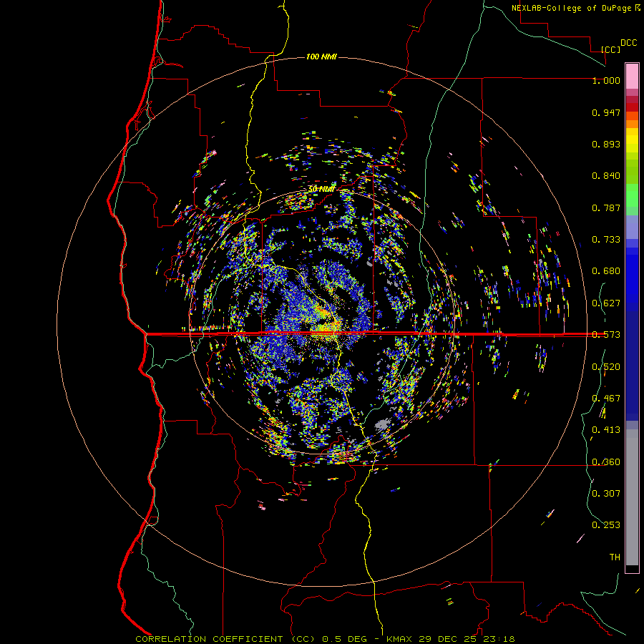Click the TH threshold label

tap(615, 557)
